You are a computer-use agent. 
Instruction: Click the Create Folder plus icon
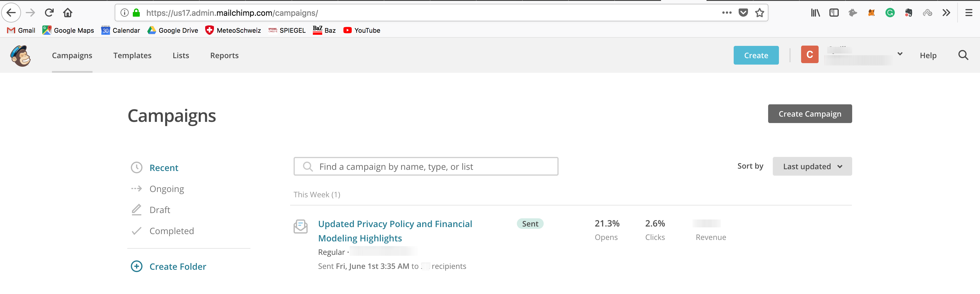(137, 266)
